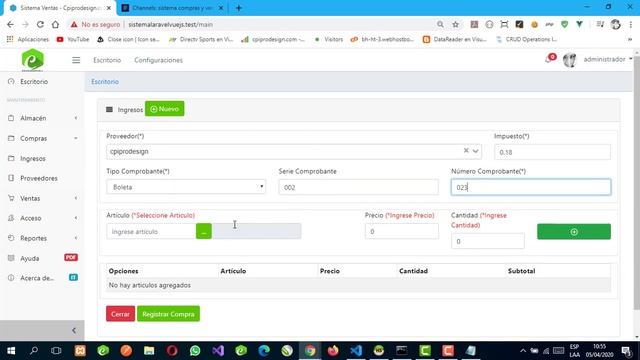Open the YouTube bookmark
Viewport: 640px width, 360px height.
[73, 39]
